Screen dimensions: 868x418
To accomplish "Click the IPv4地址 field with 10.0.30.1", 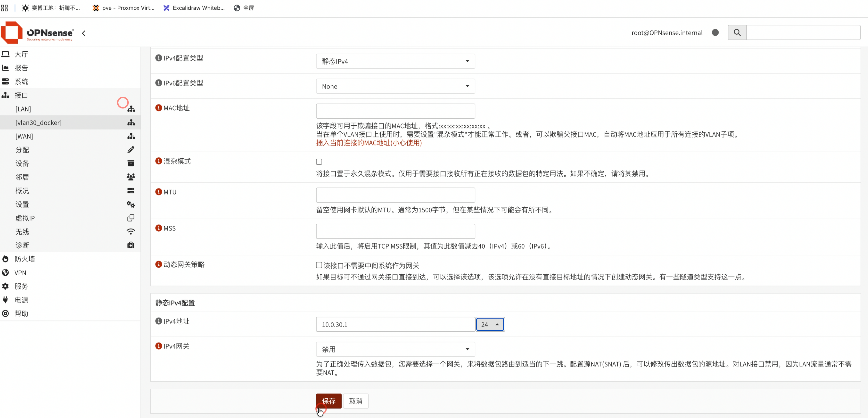I will click(395, 324).
